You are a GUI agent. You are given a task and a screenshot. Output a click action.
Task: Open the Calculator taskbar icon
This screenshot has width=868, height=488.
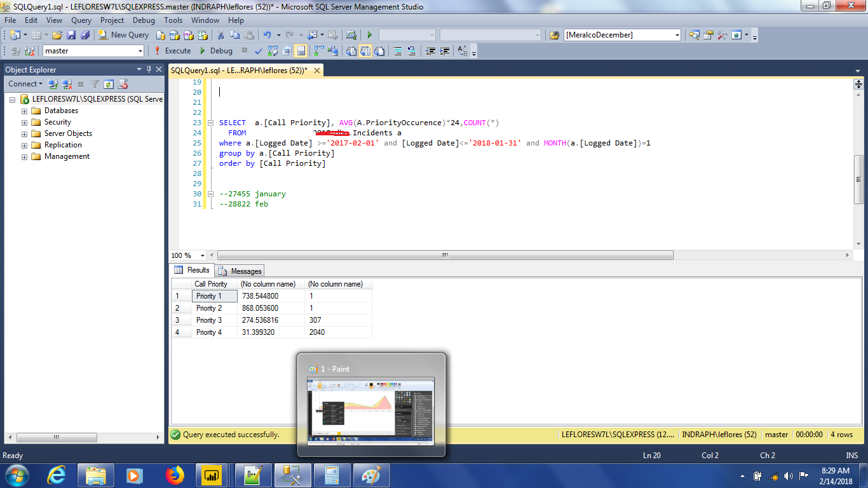331,475
